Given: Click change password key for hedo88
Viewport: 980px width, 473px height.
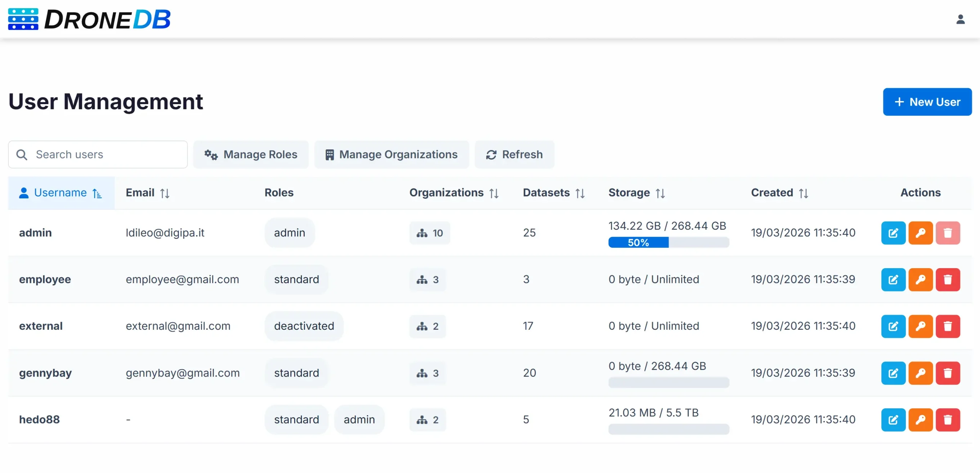Looking at the screenshot, I should click(x=920, y=420).
